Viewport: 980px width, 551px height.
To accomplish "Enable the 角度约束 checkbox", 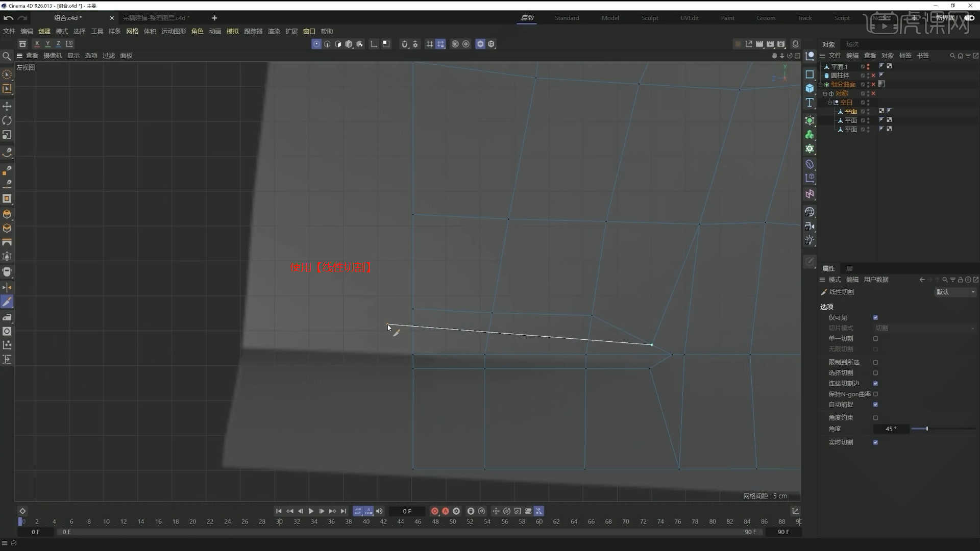I will coord(875,418).
